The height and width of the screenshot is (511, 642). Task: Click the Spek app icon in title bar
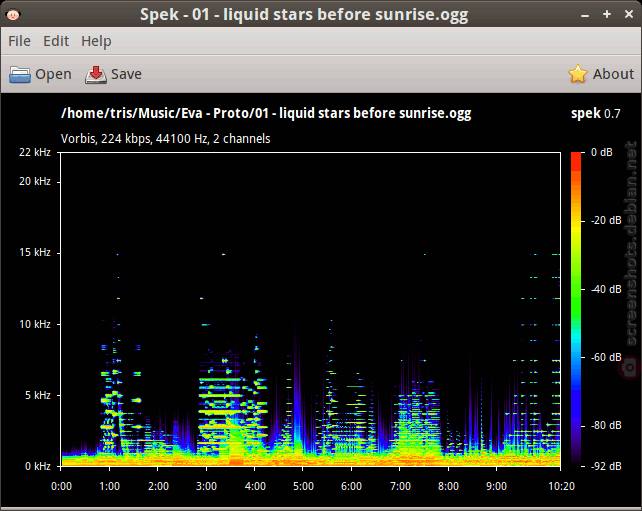[13, 15]
